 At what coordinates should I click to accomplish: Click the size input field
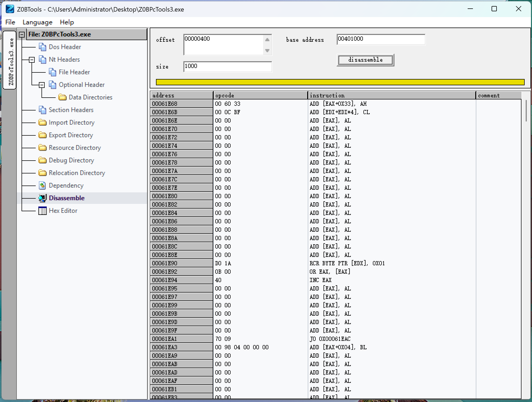pos(228,66)
